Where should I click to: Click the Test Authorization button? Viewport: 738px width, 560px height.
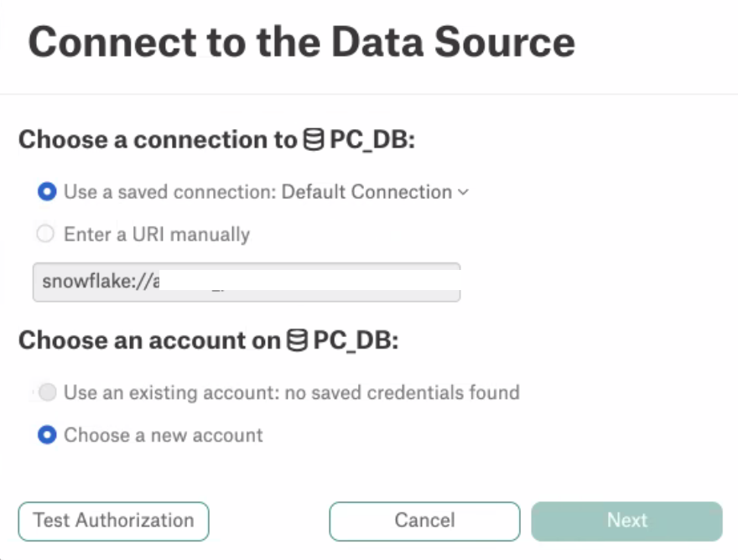pos(113,521)
